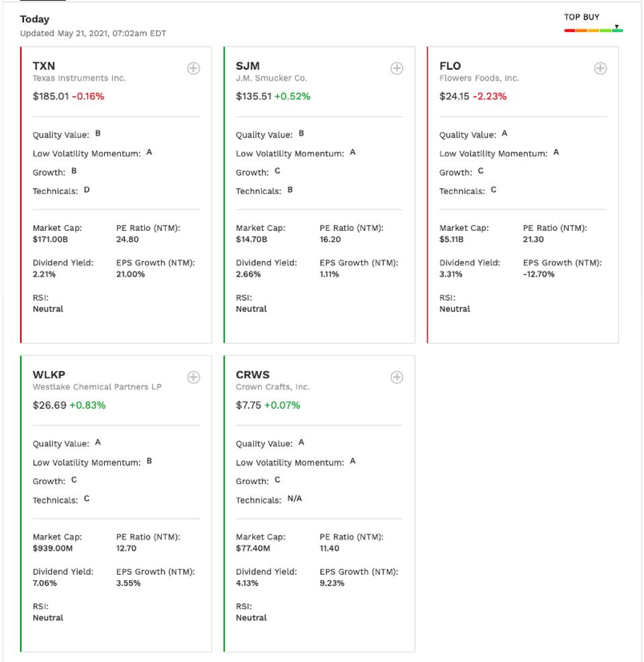Click the +0.83% change on WLKP

87,406
